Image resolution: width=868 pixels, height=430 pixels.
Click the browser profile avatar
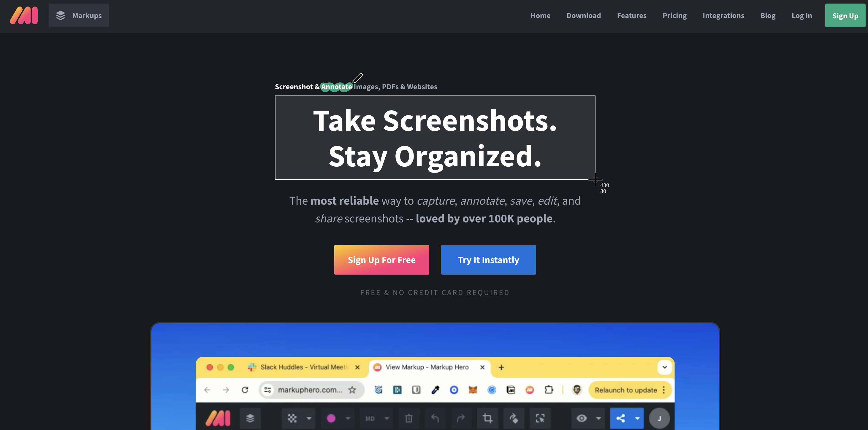(x=577, y=390)
